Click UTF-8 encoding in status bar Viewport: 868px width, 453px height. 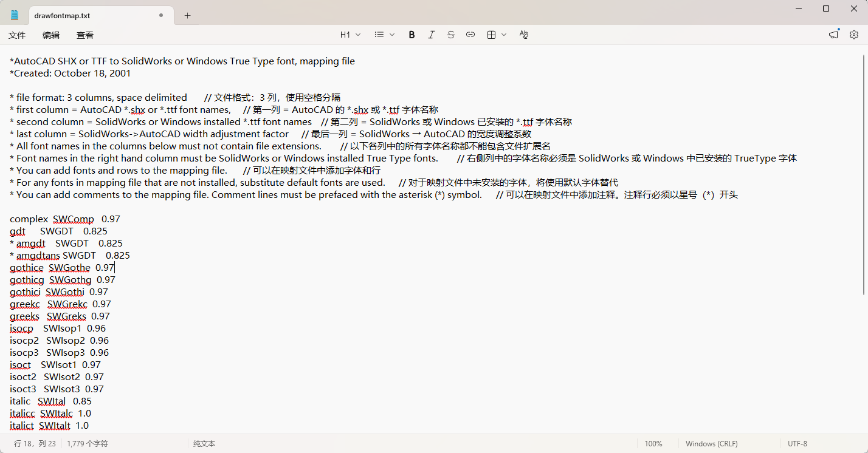[797, 444]
